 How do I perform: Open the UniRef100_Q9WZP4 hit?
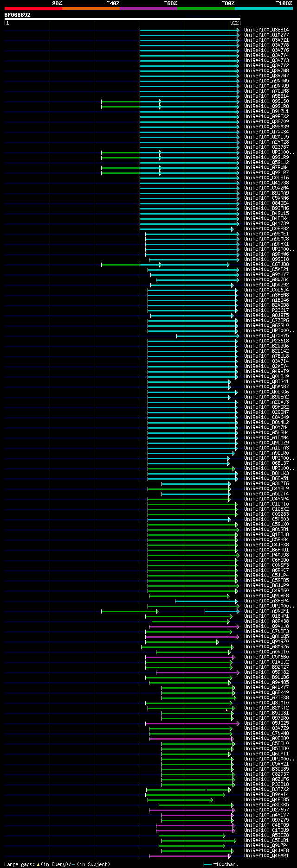coord(266,846)
